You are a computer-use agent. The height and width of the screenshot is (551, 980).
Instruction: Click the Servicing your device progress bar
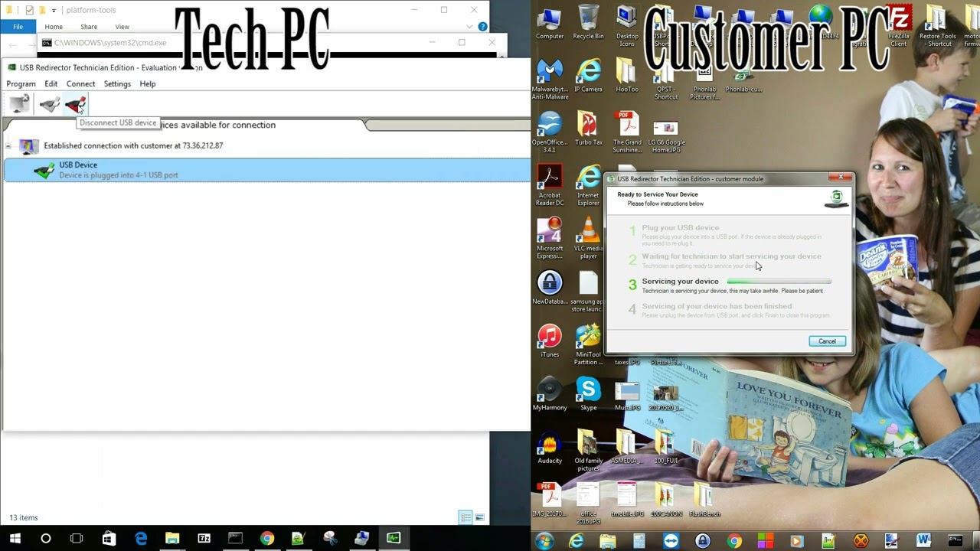click(x=779, y=282)
